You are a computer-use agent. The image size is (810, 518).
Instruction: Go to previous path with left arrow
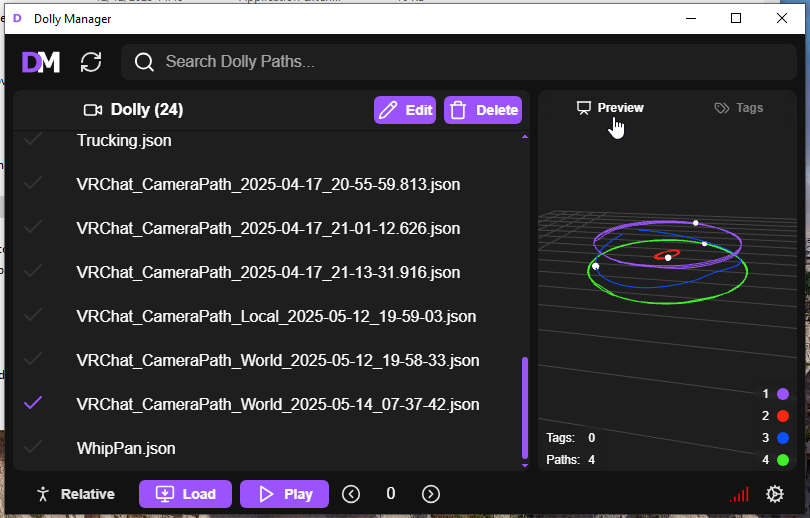click(x=351, y=494)
